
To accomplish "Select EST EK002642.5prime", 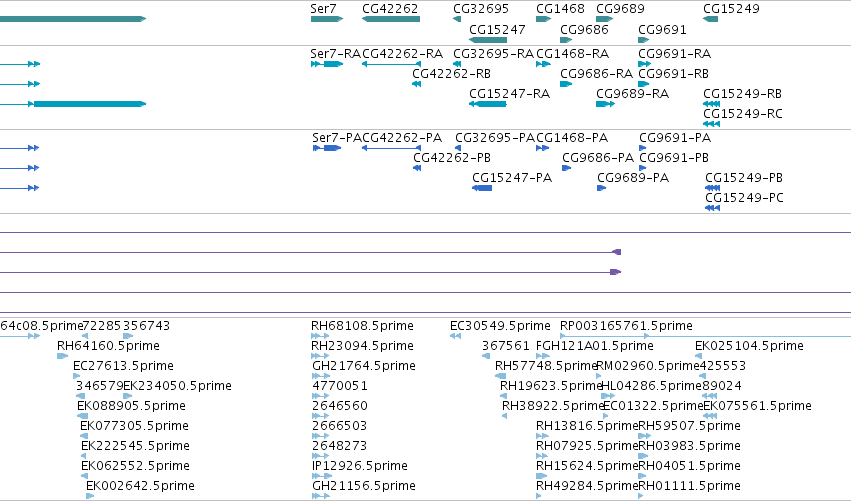I will click(x=140, y=486).
